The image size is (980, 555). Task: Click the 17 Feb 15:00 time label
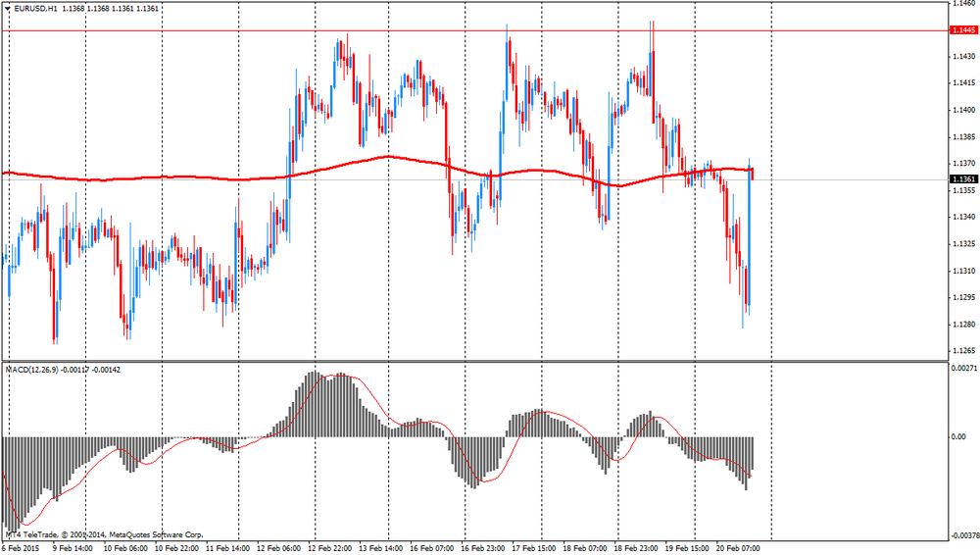coord(534,549)
